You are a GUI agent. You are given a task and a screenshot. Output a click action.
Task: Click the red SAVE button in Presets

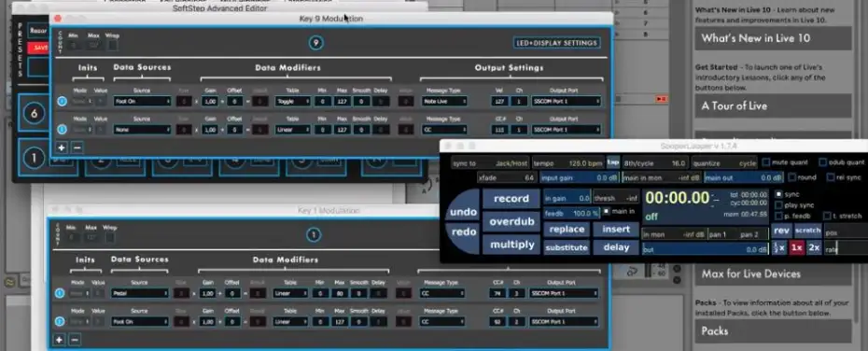(40, 49)
